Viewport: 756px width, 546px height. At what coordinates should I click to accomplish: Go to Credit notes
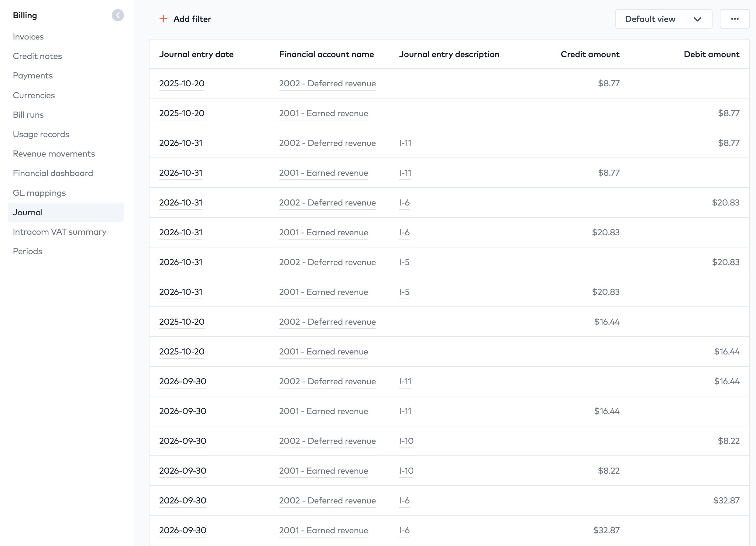37,56
